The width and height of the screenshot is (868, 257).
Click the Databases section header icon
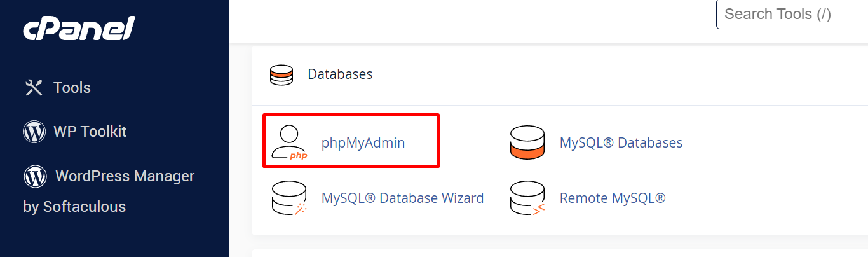click(281, 74)
